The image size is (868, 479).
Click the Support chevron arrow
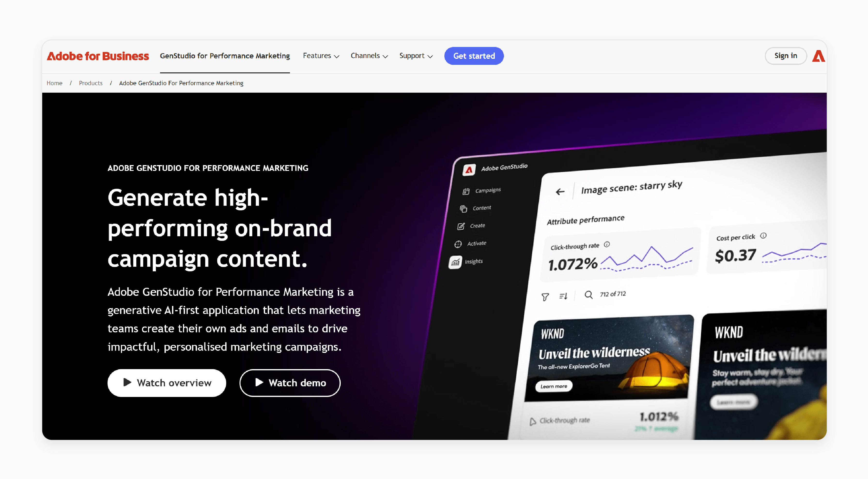[x=430, y=57]
